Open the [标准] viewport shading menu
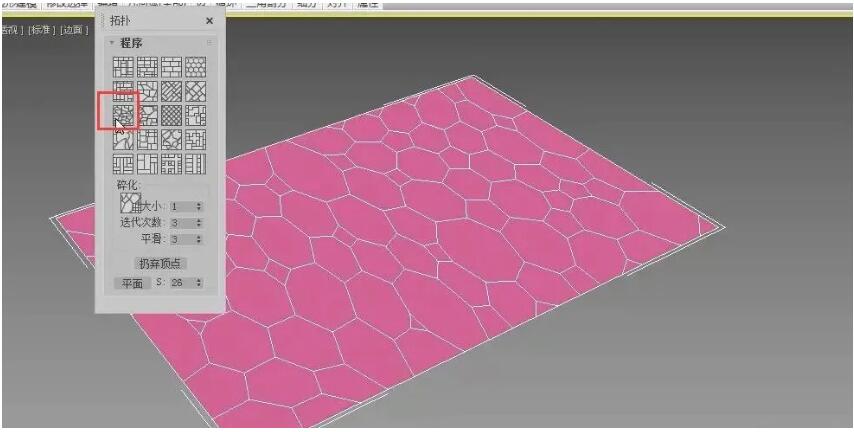Viewport: 854px width, 432px height. pos(40,30)
